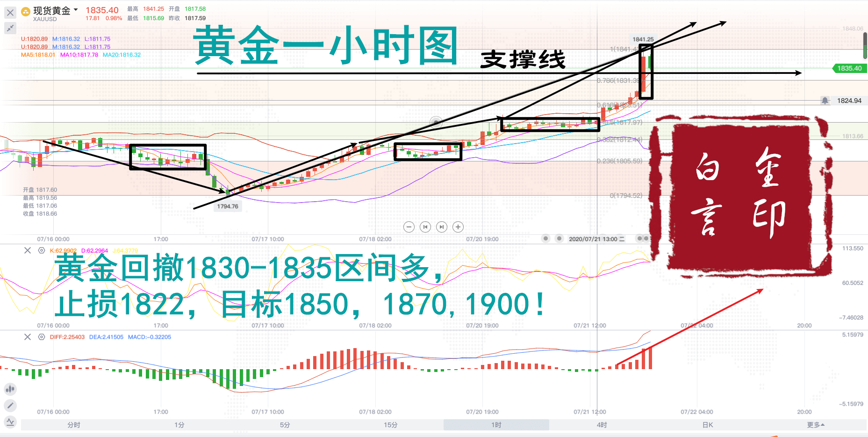Click the candlestick chart type icon
Image resolution: width=868 pixels, height=437 pixels.
(x=10, y=389)
